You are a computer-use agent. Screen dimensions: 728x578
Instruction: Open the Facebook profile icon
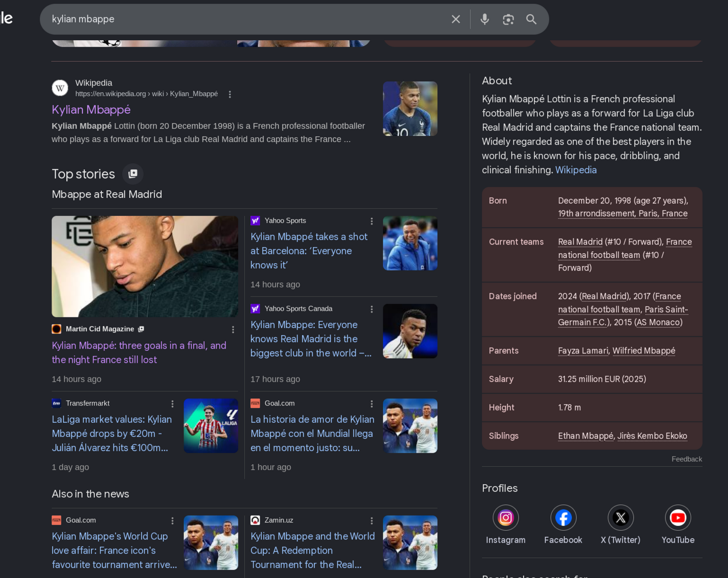[563, 518]
